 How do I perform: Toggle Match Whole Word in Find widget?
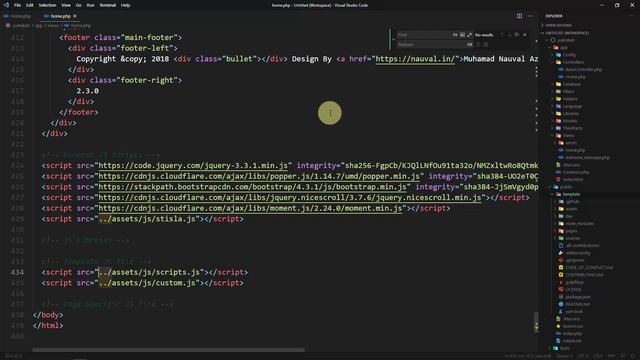[462, 35]
